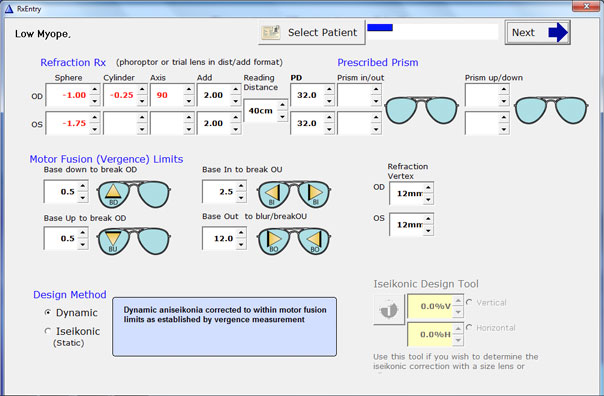The width and height of the screenshot is (604, 396).
Task: Increase the Reading Distance value
Action: 282,105
